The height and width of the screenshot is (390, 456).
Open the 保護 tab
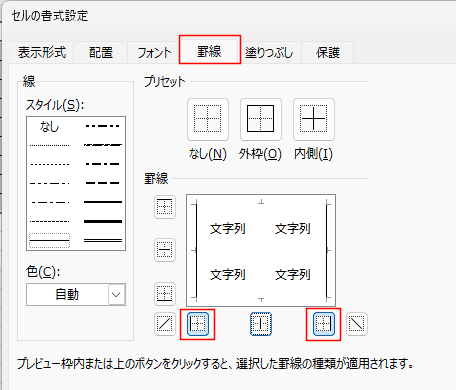coord(328,52)
